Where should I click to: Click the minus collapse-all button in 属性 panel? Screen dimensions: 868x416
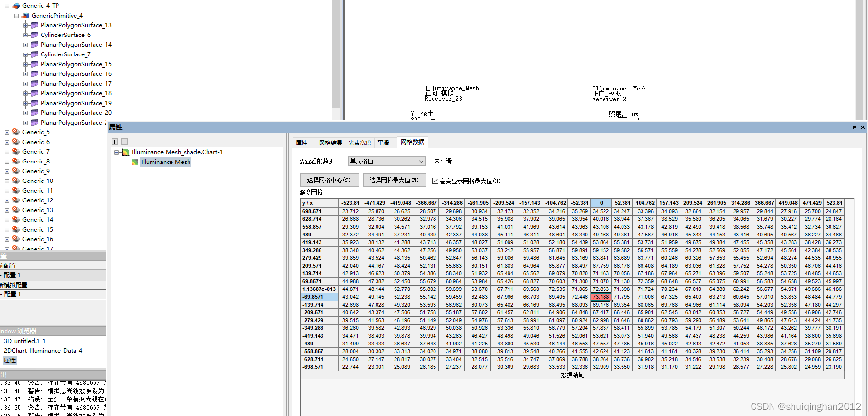click(x=124, y=142)
